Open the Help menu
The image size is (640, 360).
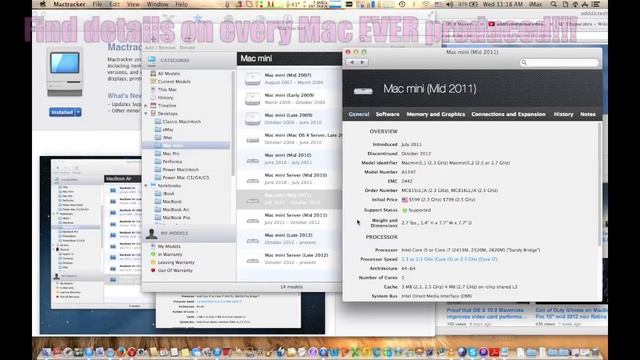(x=182, y=4)
